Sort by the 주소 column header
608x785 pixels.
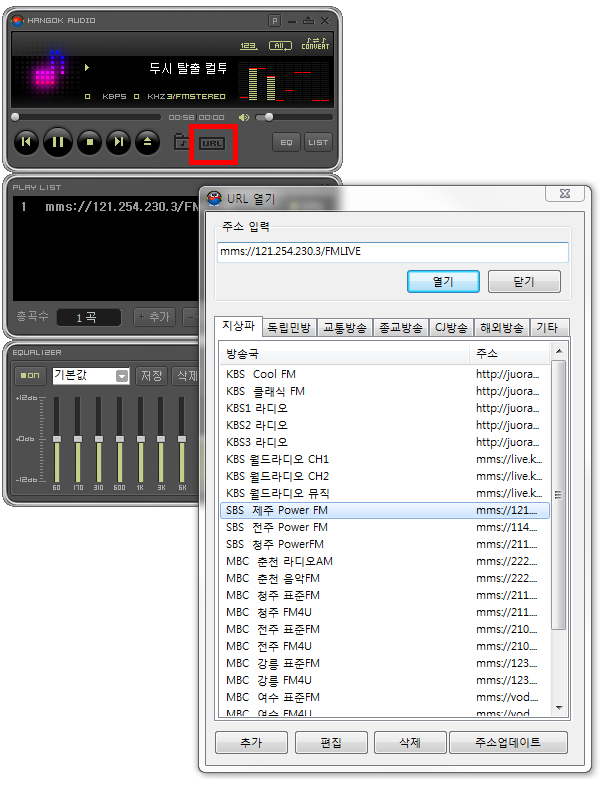coord(509,354)
